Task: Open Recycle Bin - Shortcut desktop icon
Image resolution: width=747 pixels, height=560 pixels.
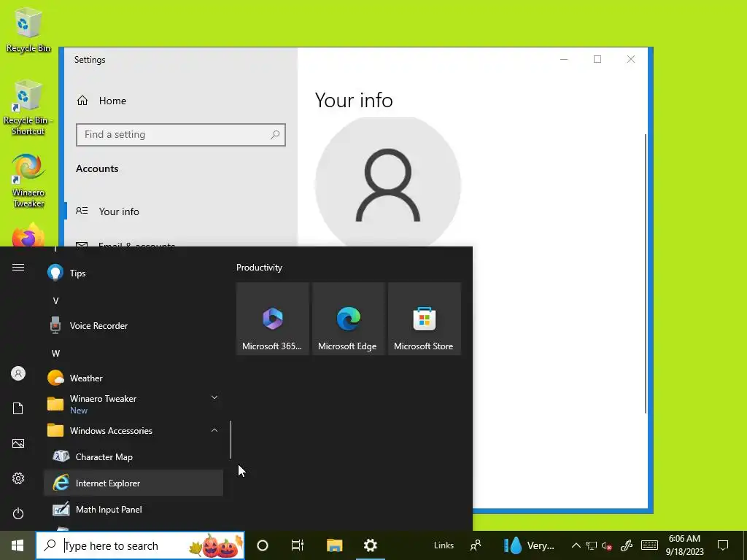Action: tap(28, 108)
